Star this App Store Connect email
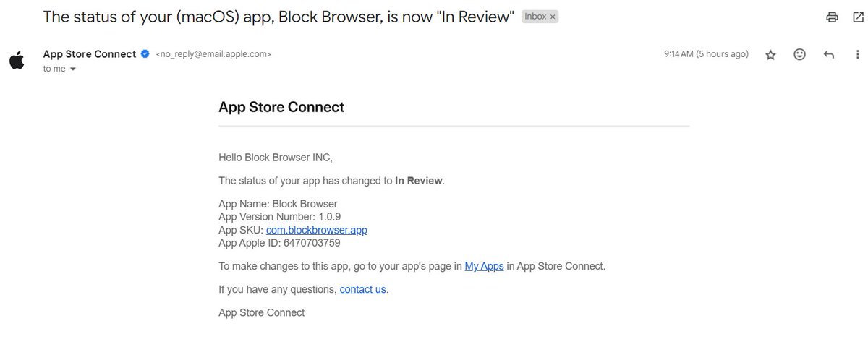The height and width of the screenshot is (347, 868). click(770, 55)
